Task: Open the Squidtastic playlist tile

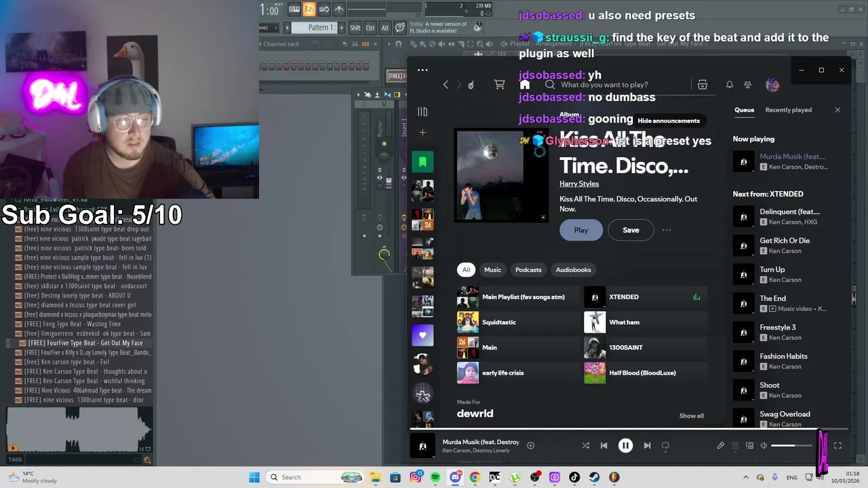Action: (517, 322)
